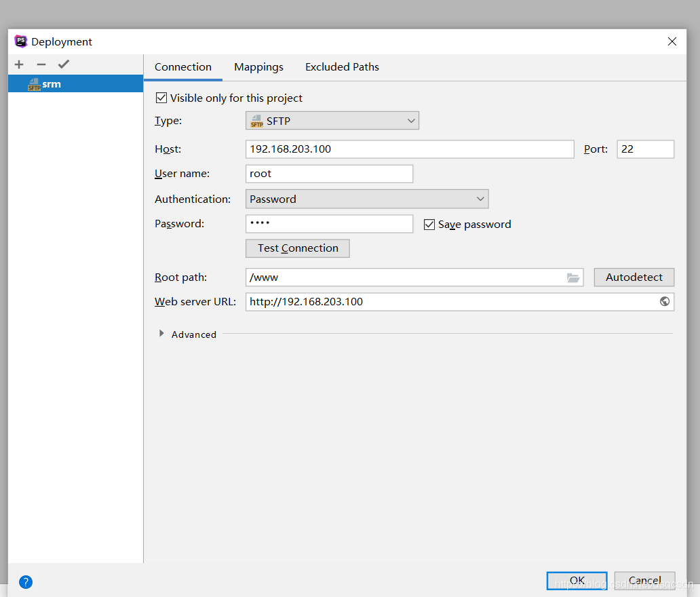The width and height of the screenshot is (700, 597).
Task: Focus the User name field
Action: pos(329,174)
